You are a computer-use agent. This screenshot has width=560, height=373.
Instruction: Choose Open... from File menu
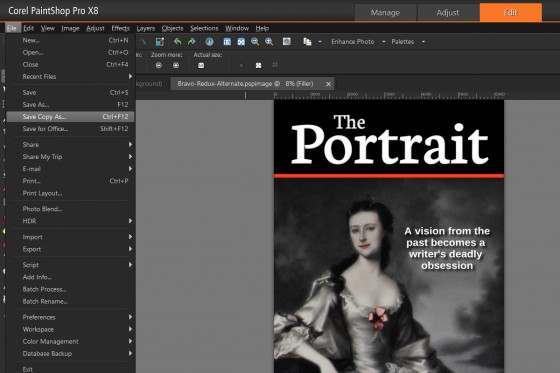[x=71, y=53]
